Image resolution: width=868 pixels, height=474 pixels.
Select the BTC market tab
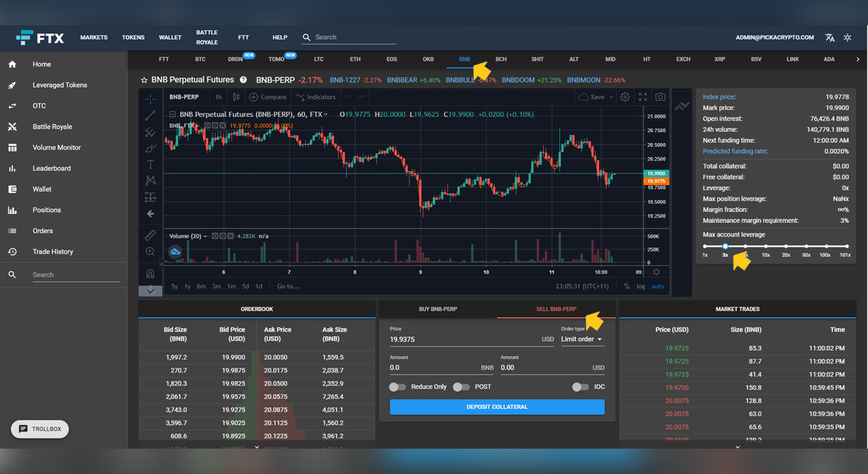200,59
